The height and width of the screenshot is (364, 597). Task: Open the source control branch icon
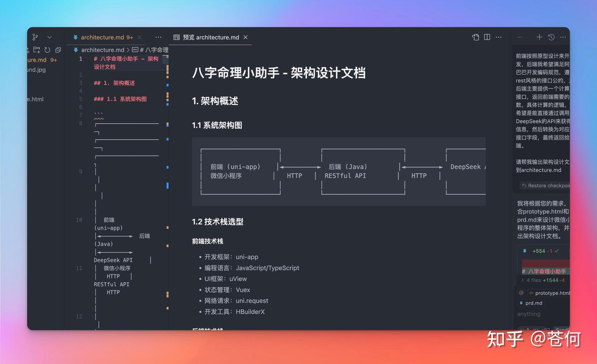(35, 37)
